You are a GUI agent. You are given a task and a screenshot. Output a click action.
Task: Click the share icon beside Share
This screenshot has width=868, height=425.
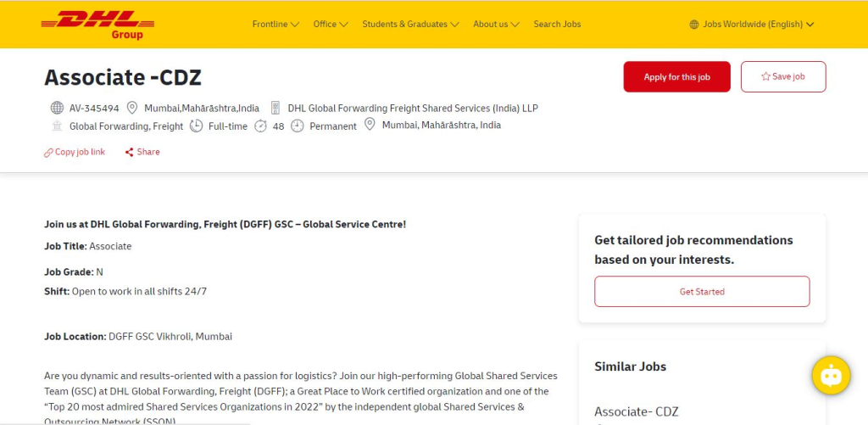click(x=130, y=153)
